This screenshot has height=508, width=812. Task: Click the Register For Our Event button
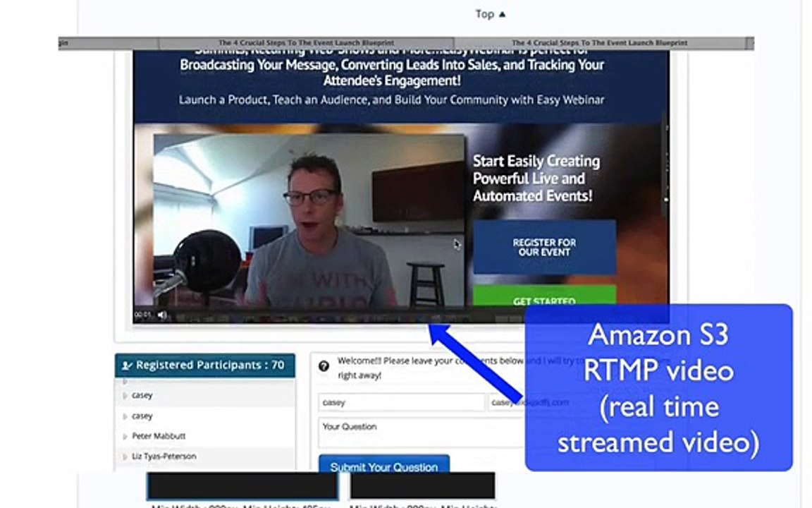pos(544,247)
